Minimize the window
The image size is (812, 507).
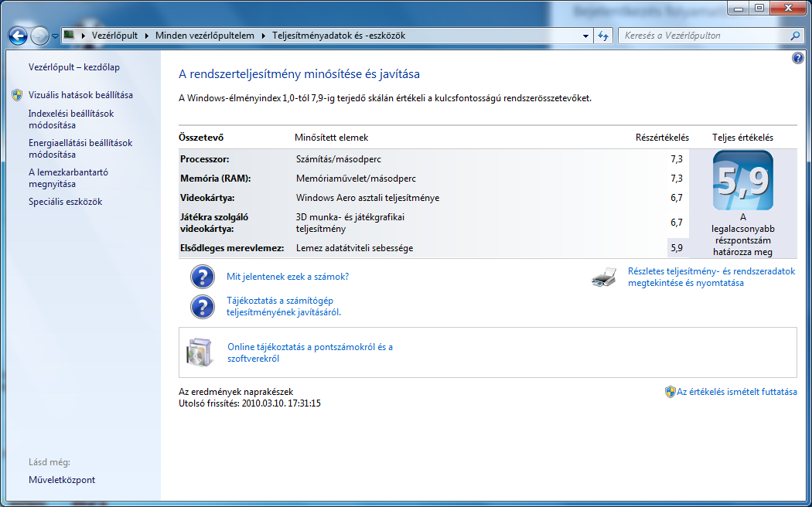pos(739,8)
